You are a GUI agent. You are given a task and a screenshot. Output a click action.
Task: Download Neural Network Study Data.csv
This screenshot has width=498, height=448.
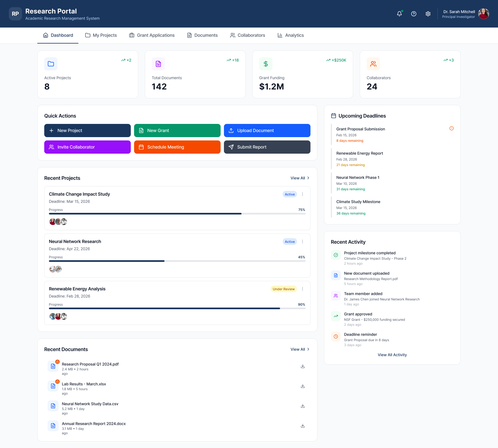[302, 406]
